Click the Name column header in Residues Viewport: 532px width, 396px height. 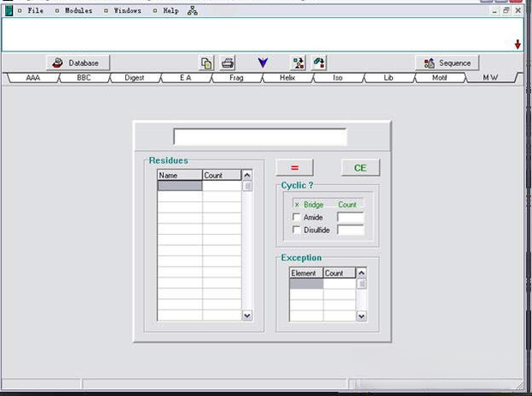(179, 175)
